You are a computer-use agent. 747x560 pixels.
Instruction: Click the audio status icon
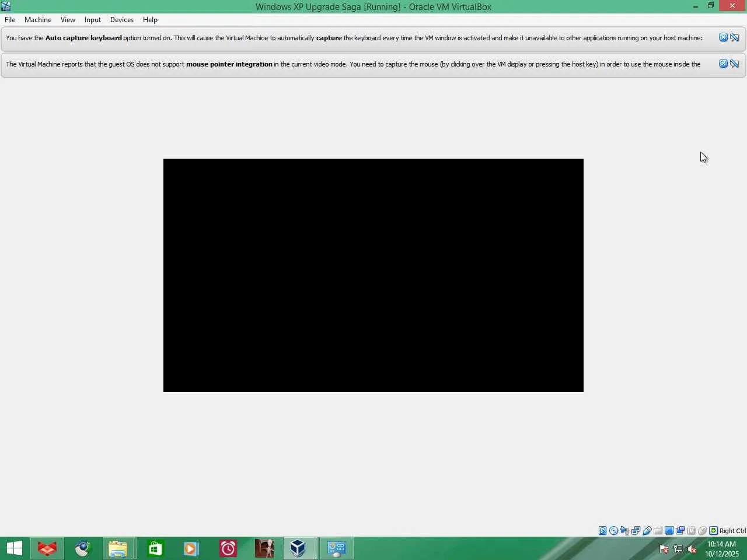[x=624, y=531]
